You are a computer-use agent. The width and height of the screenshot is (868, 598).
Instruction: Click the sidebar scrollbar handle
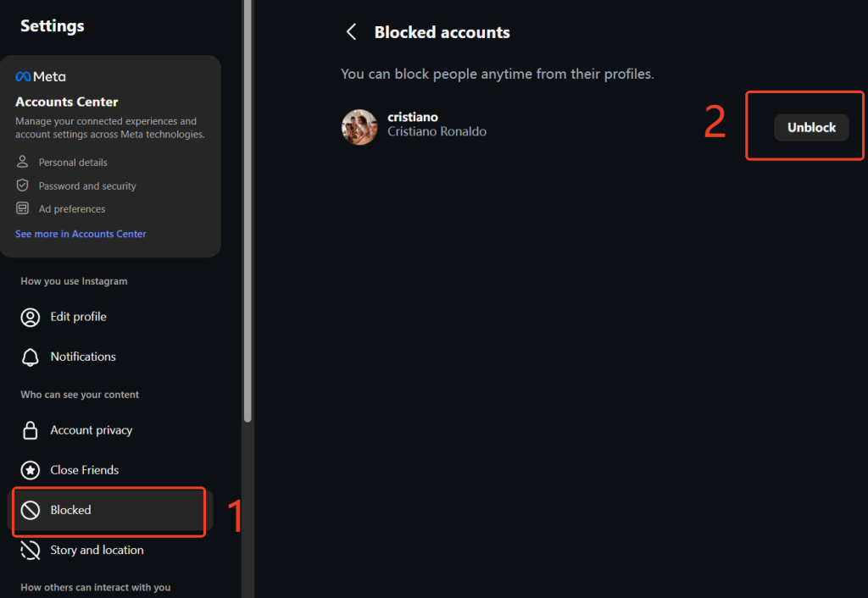248,212
